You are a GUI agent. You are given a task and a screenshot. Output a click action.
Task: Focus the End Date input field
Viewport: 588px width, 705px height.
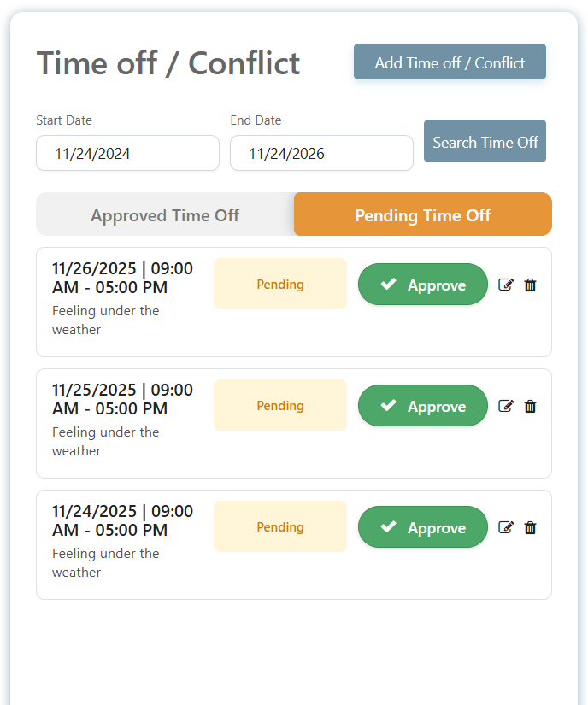(x=321, y=154)
